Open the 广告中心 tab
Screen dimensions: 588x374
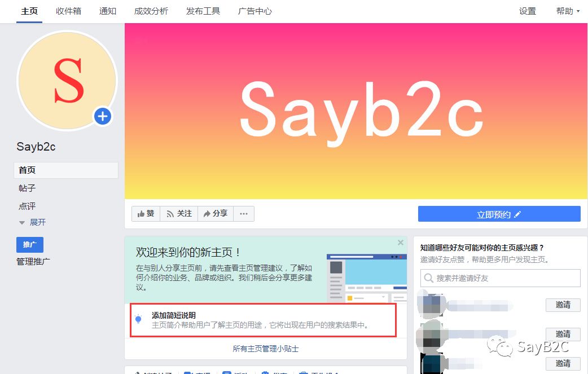click(x=255, y=11)
